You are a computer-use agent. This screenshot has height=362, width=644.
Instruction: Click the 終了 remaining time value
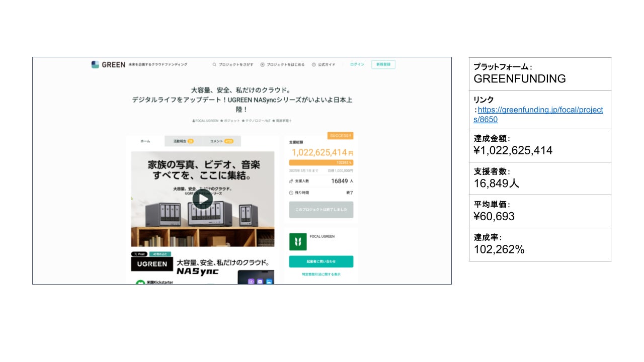350,193
